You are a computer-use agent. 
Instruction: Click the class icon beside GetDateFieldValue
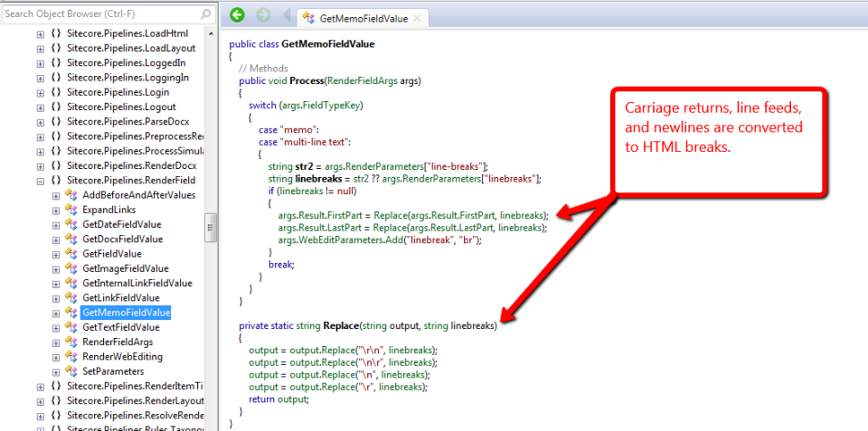(71, 224)
